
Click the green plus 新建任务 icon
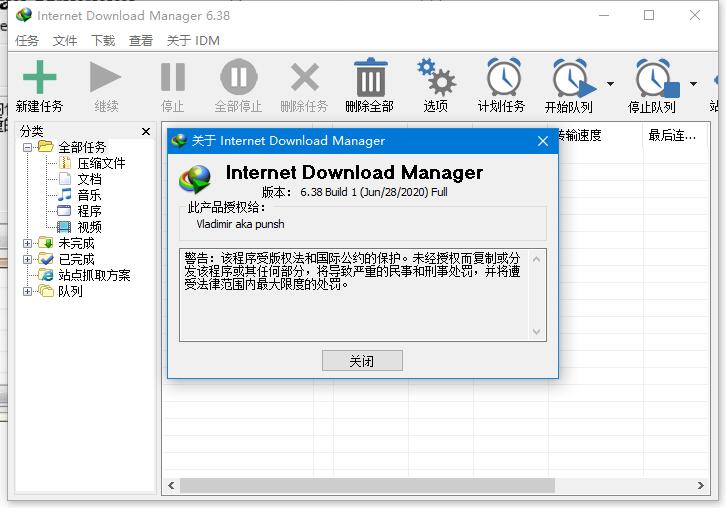point(39,77)
